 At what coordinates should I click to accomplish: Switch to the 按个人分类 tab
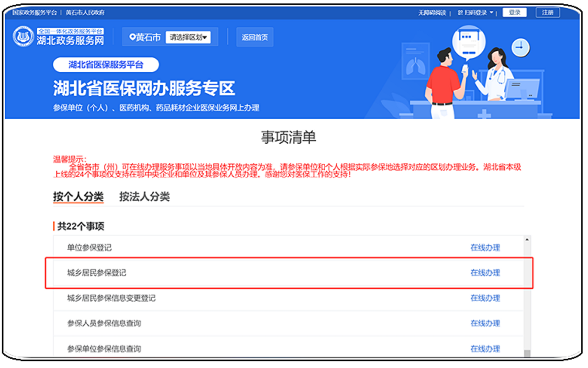click(78, 197)
